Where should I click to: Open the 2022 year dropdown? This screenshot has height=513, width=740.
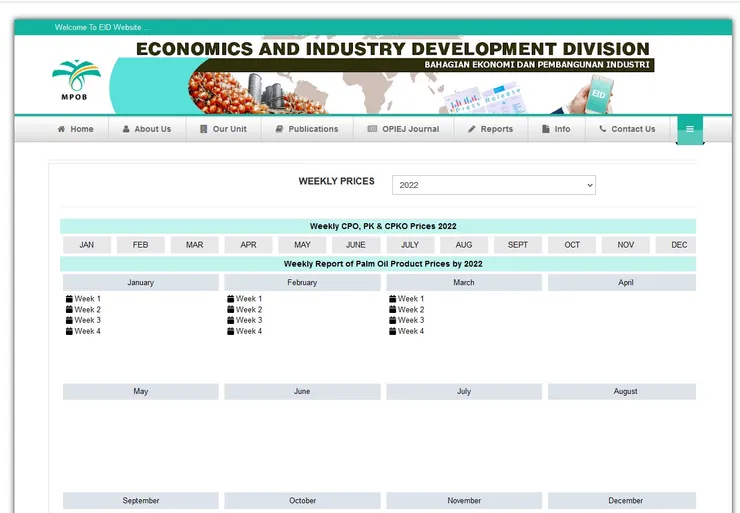pyautogui.click(x=494, y=185)
